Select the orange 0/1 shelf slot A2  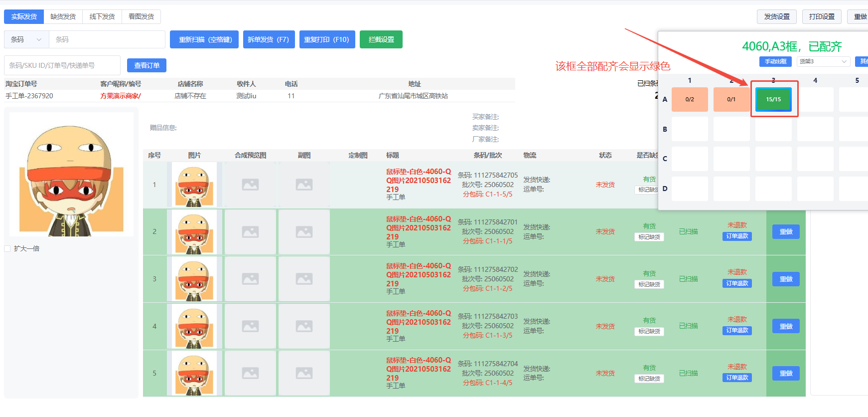731,99
